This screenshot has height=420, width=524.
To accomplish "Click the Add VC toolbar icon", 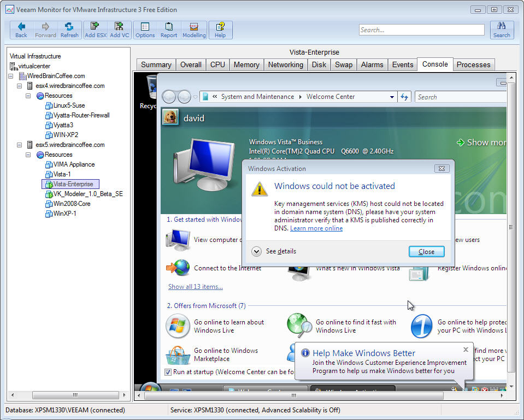I will (119, 29).
